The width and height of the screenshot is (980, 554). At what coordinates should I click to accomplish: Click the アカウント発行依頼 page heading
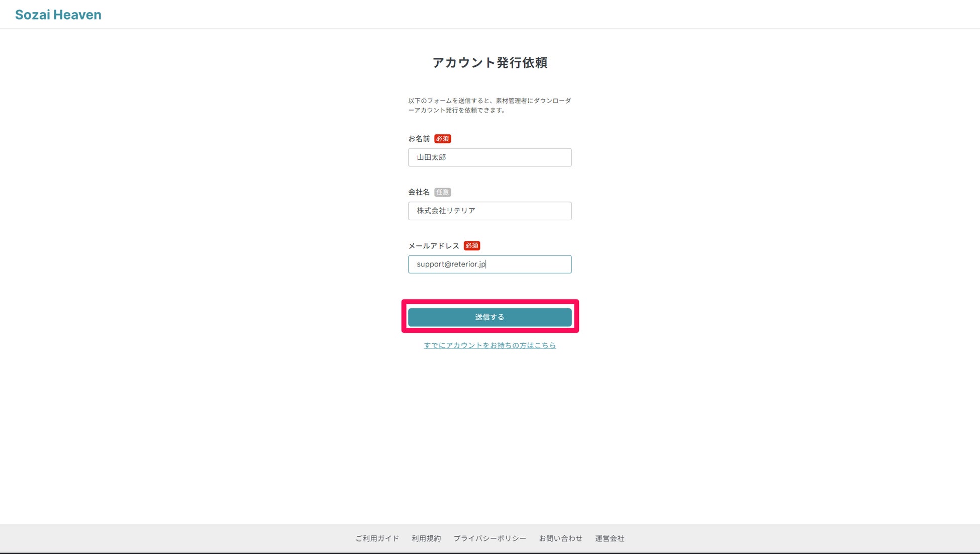coord(489,63)
